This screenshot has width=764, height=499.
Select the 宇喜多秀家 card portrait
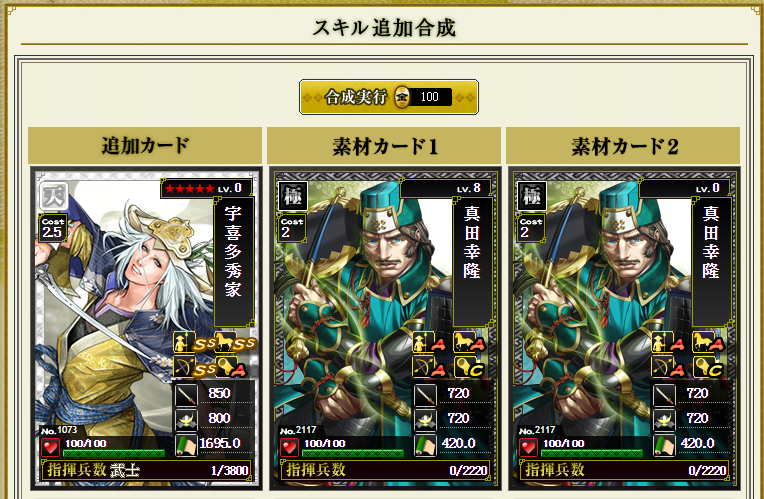point(146,328)
